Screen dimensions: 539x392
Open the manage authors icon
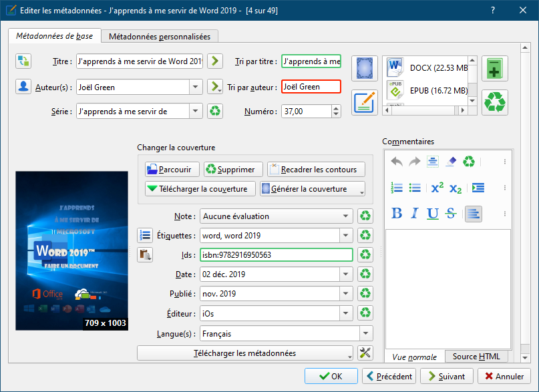coord(23,87)
